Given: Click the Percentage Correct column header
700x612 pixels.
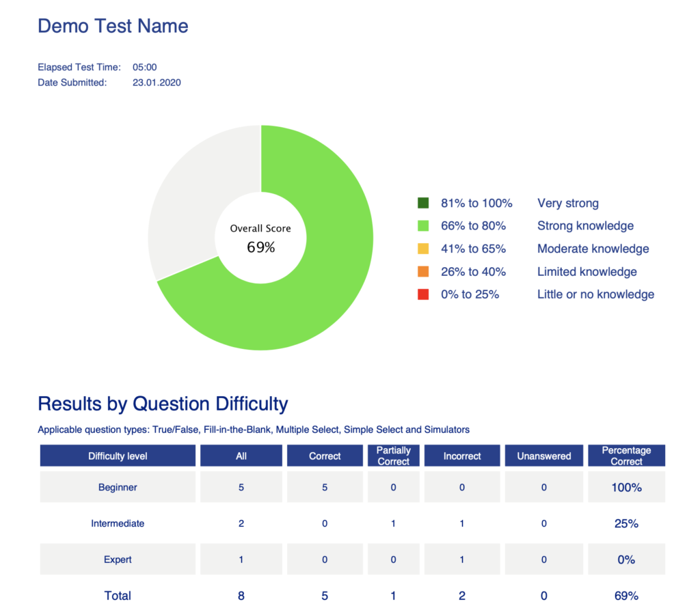Looking at the screenshot, I should click(626, 456).
